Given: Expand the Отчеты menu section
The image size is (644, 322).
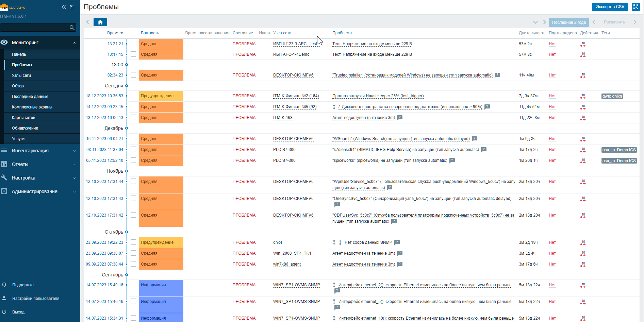Looking at the screenshot, I should 40,164.
